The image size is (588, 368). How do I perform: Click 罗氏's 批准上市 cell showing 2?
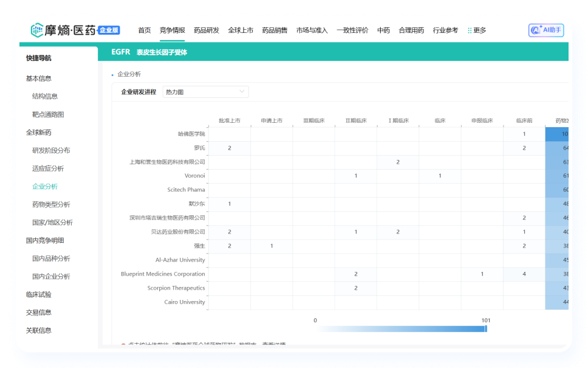[230, 148]
